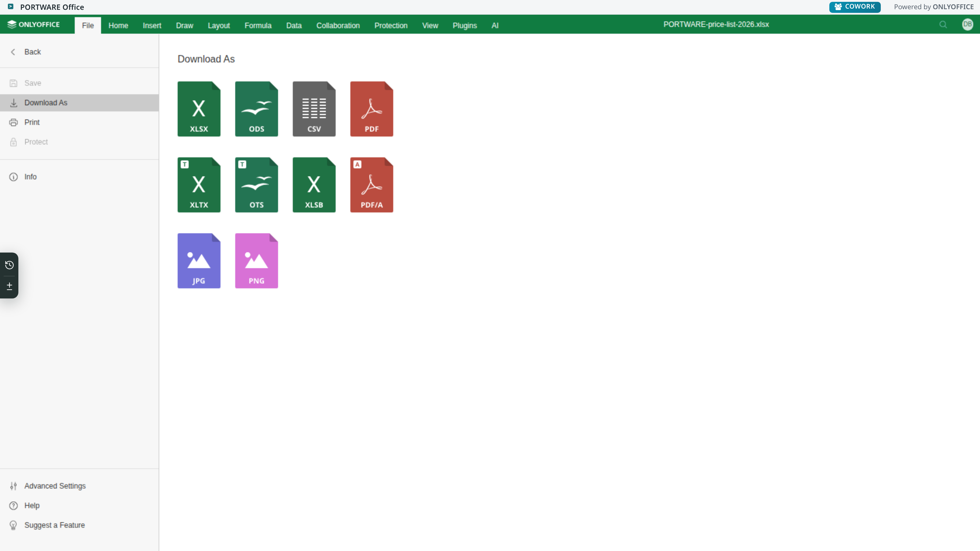Export the sheet as PNG image
This screenshot has height=551, width=980.
(x=256, y=261)
